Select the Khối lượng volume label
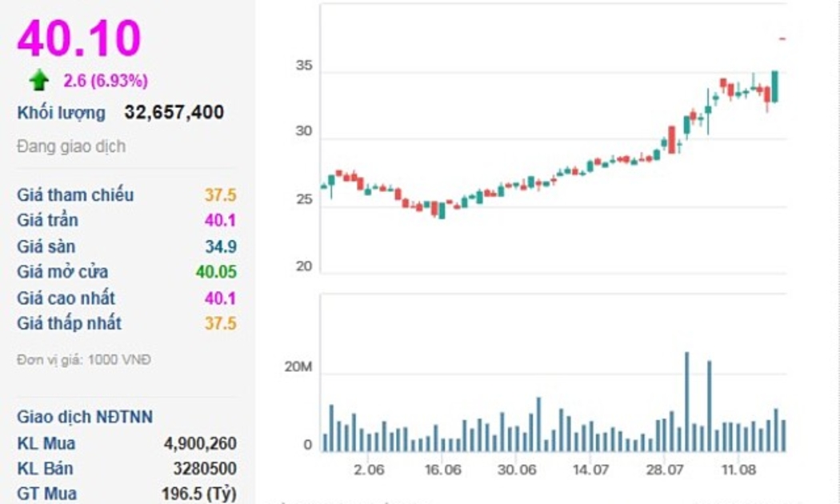The width and height of the screenshot is (840, 504). pyautogui.click(x=61, y=113)
